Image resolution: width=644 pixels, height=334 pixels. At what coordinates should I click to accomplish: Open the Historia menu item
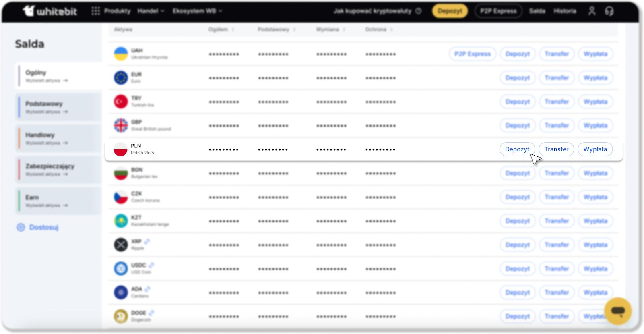click(565, 11)
